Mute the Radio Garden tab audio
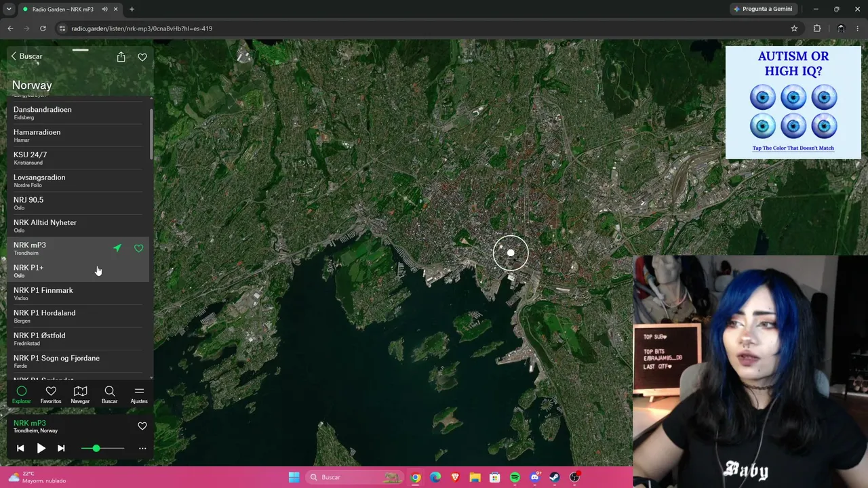The height and width of the screenshot is (488, 868). coord(105,9)
